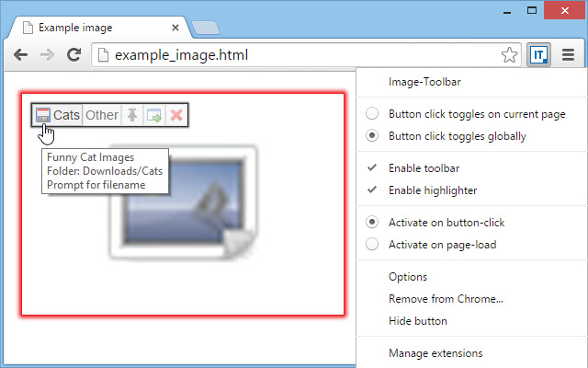Viewport: 588px width, 368px height.
Task: Open image in new window icon
Action: tap(153, 115)
